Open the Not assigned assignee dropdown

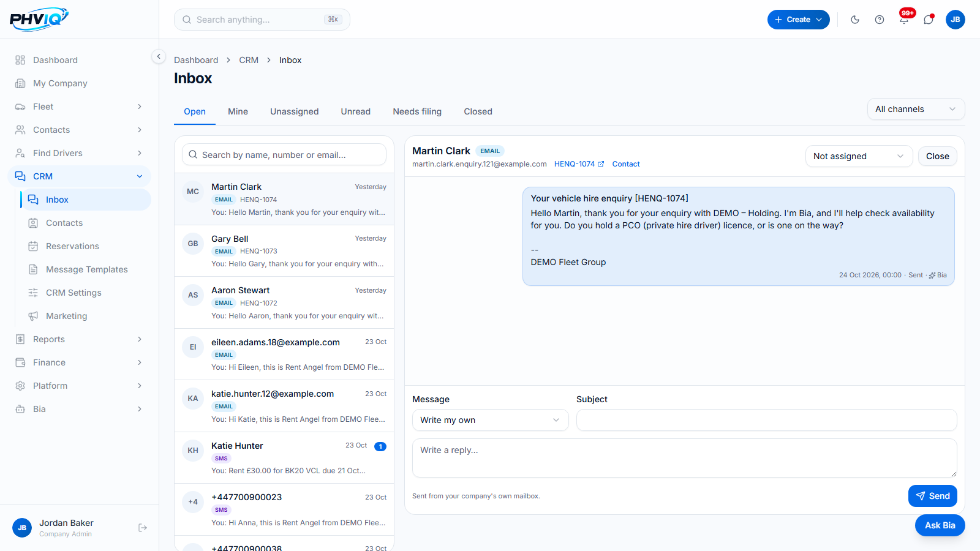[859, 156]
